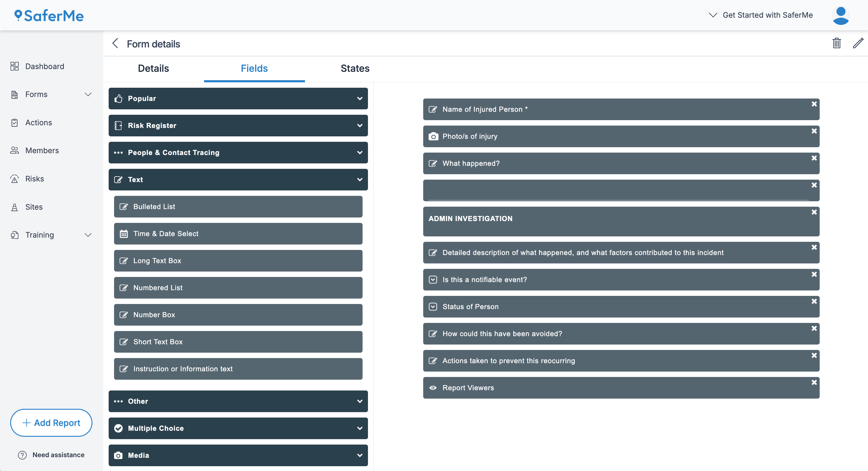868x471 pixels.
Task: Open the States tab
Action: point(355,68)
